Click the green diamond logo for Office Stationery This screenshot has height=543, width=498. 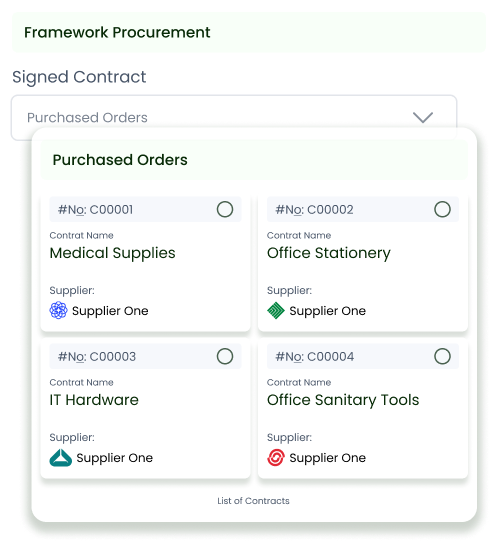[276, 310]
